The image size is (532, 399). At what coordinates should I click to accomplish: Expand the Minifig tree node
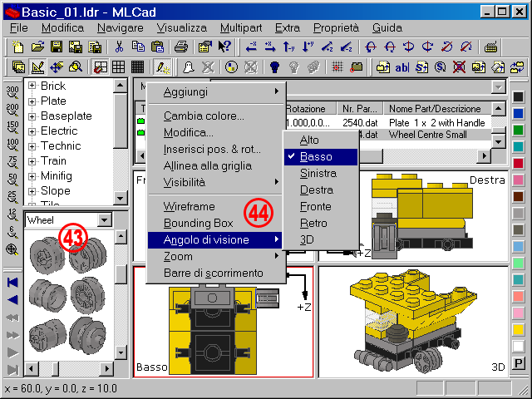[x=32, y=176]
